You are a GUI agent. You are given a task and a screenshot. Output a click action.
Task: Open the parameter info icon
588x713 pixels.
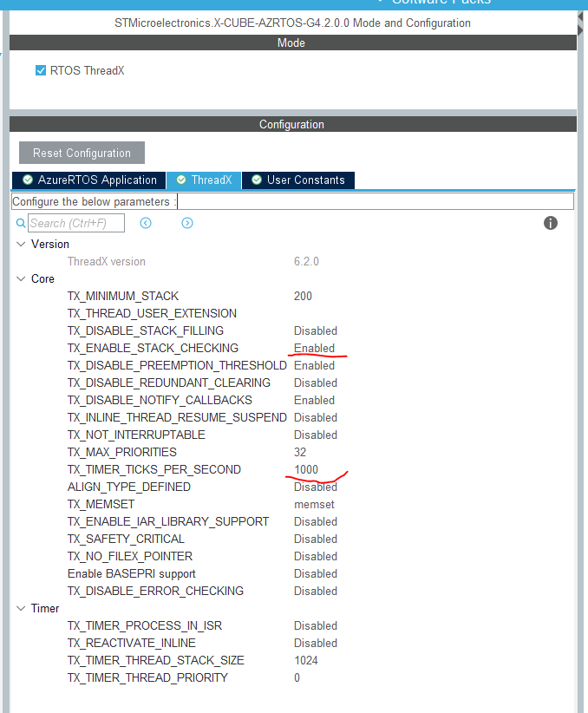coord(550,223)
